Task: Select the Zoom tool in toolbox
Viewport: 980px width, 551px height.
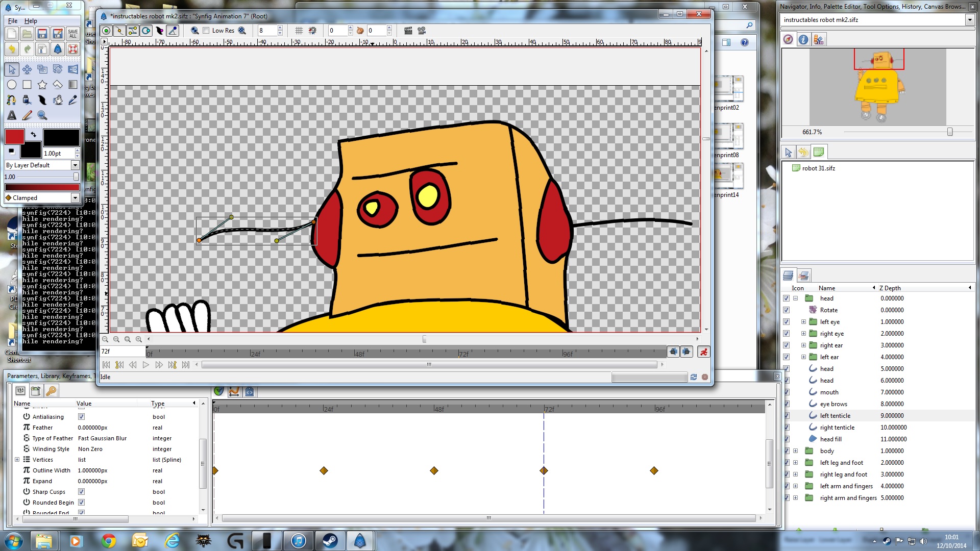Action: [x=42, y=115]
